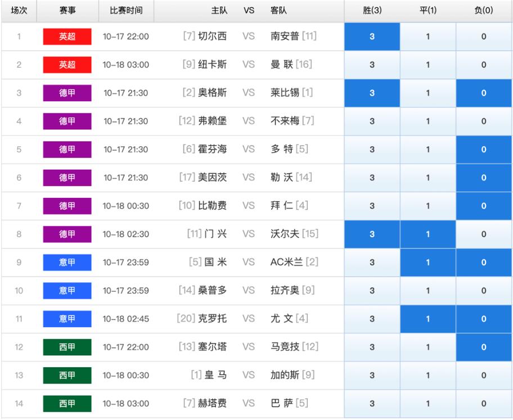513x420 pixels.
Task: Select draw (1) for 切尔西 vs 南安普
Action: point(428,37)
